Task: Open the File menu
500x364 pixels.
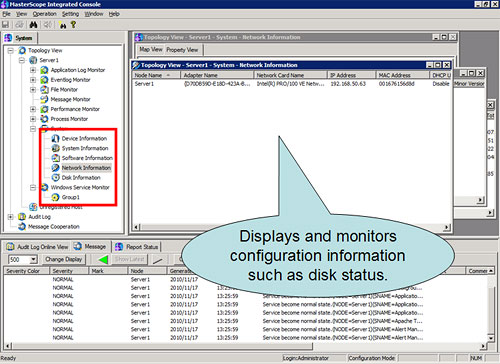Action: pyautogui.click(x=6, y=14)
